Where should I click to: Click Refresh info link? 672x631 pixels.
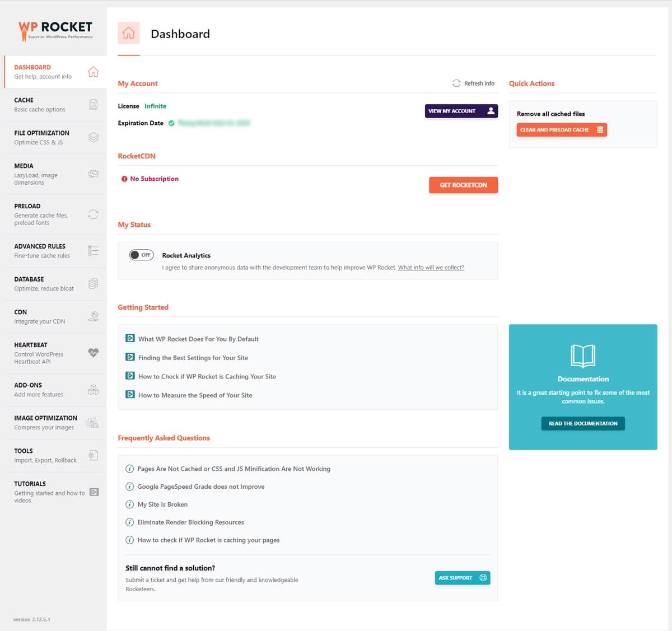click(x=473, y=83)
